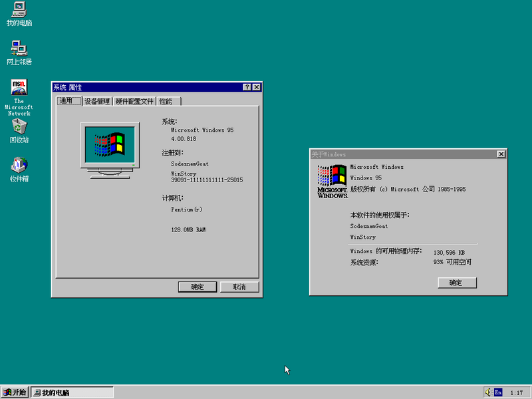
Task: Open the 硬件配置文件 tab
Action: pyautogui.click(x=134, y=102)
